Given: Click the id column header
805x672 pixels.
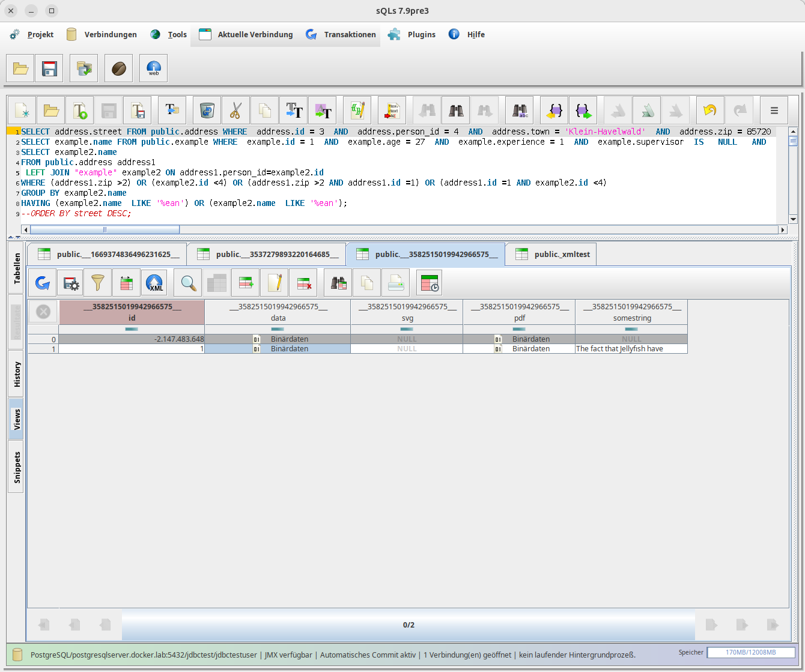Looking at the screenshot, I should [x=132, y=312].
